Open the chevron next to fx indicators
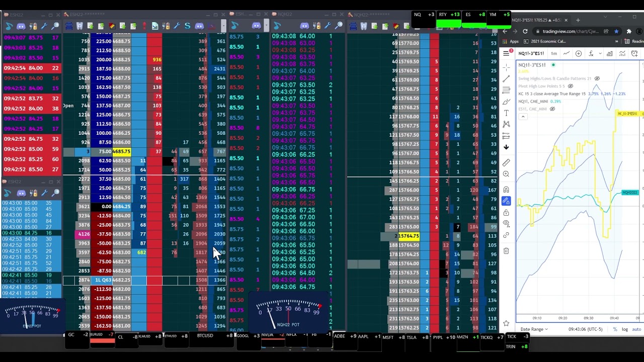 point(599,53)
